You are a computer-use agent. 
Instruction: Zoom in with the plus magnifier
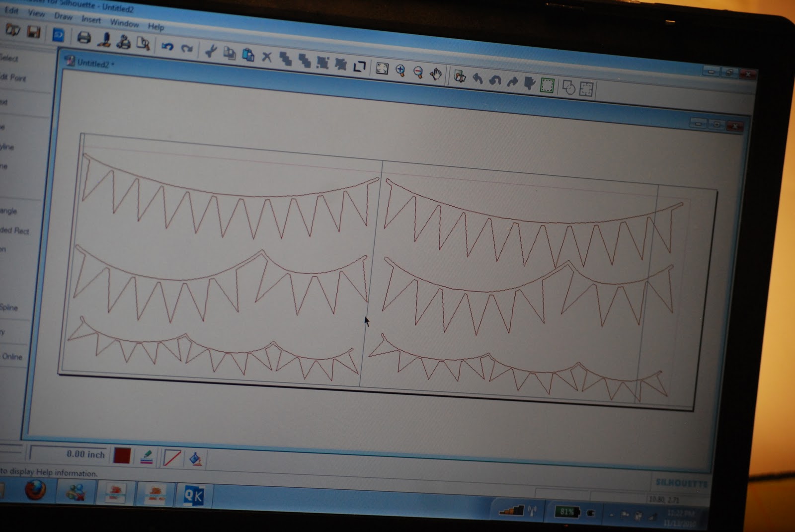tap(400, 71)
